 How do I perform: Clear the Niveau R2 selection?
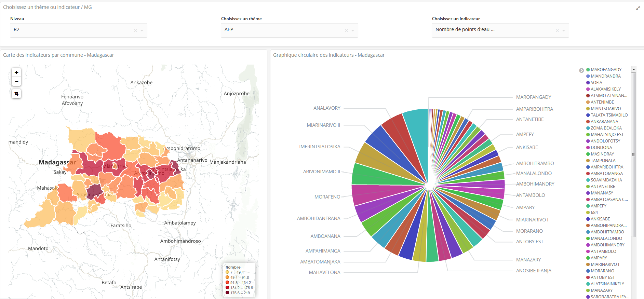point(135,31)
